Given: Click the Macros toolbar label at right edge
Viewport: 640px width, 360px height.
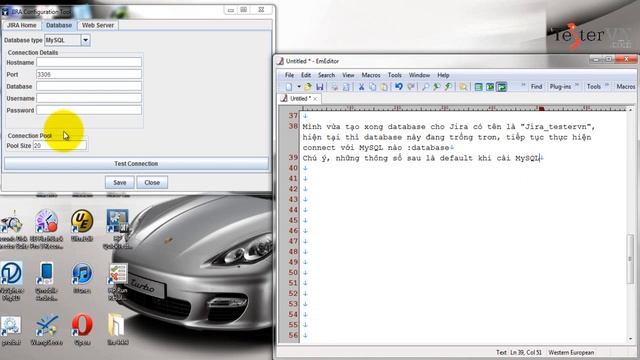Looking at the screenshot, I should click(625, 87).
